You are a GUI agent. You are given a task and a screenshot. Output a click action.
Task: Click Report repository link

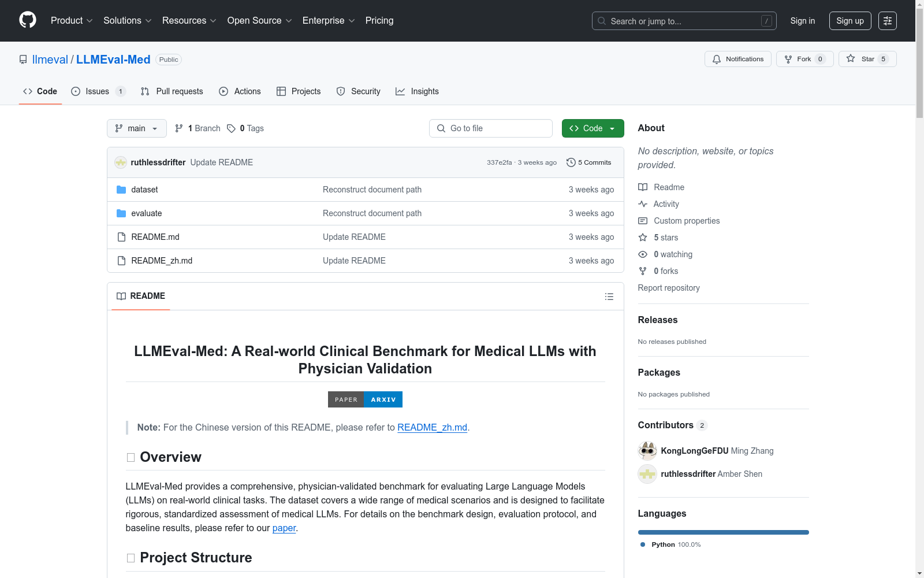(x=669, y=288)
